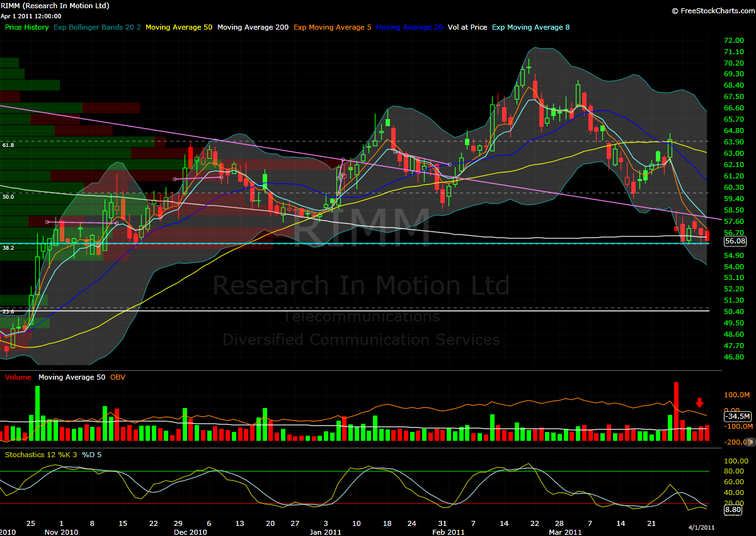
Task: Open the Moving Average 200 indicator label
Action: [253, 27]
